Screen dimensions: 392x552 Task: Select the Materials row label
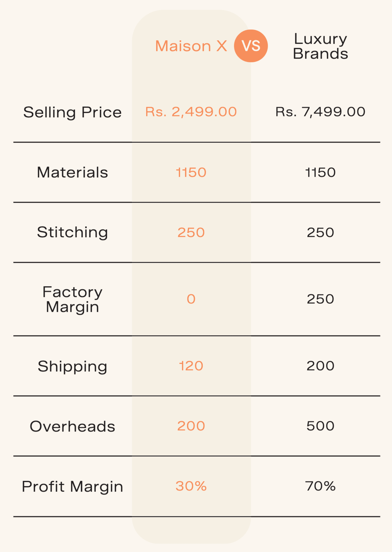click(73, 173)
